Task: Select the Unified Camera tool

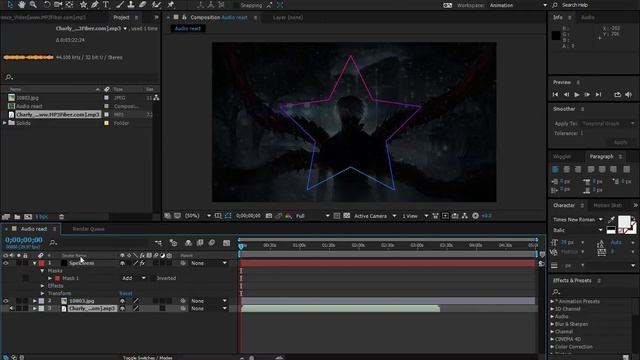Action: 58,4
